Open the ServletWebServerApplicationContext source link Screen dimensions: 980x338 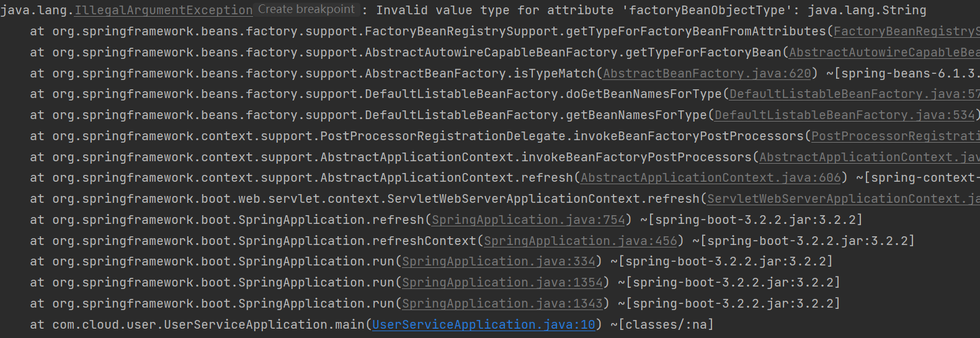[844, 199]
